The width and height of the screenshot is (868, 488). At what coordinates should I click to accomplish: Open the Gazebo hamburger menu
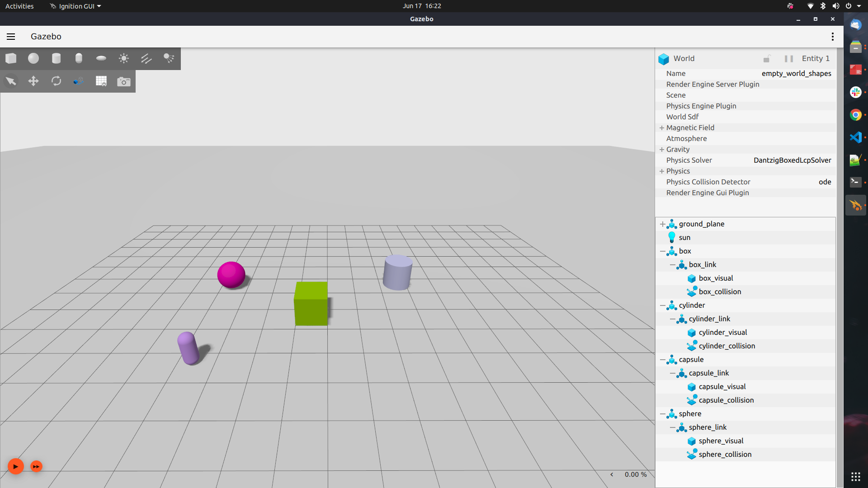click(x=10, y=37)
